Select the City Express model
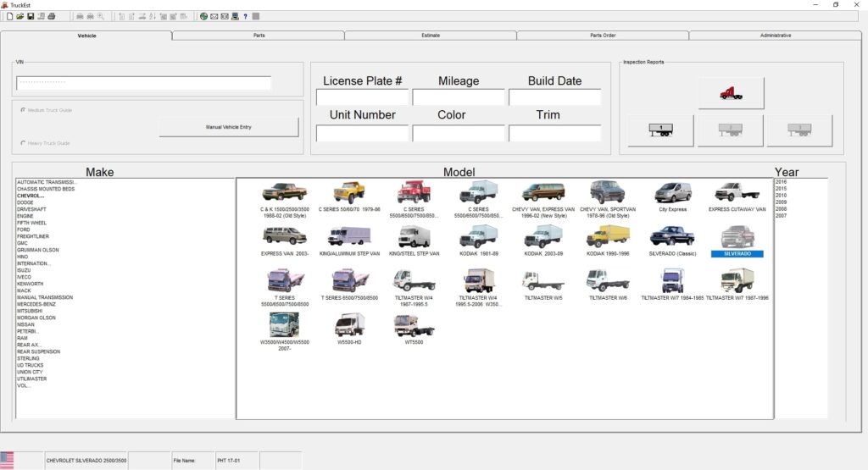Screen dimensions: 868x470 [x=672, y=197]
